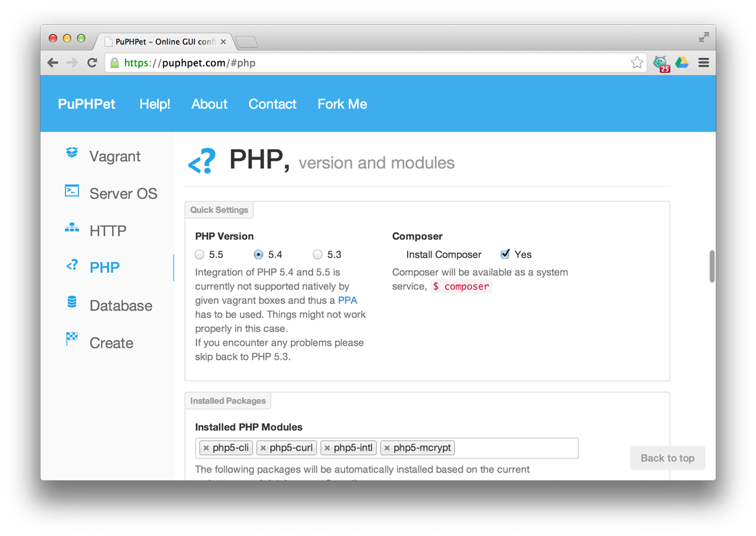Screen dimensions: 756x536
Task: Click the extension icon with red 25 badge
Action: (659, 62)
